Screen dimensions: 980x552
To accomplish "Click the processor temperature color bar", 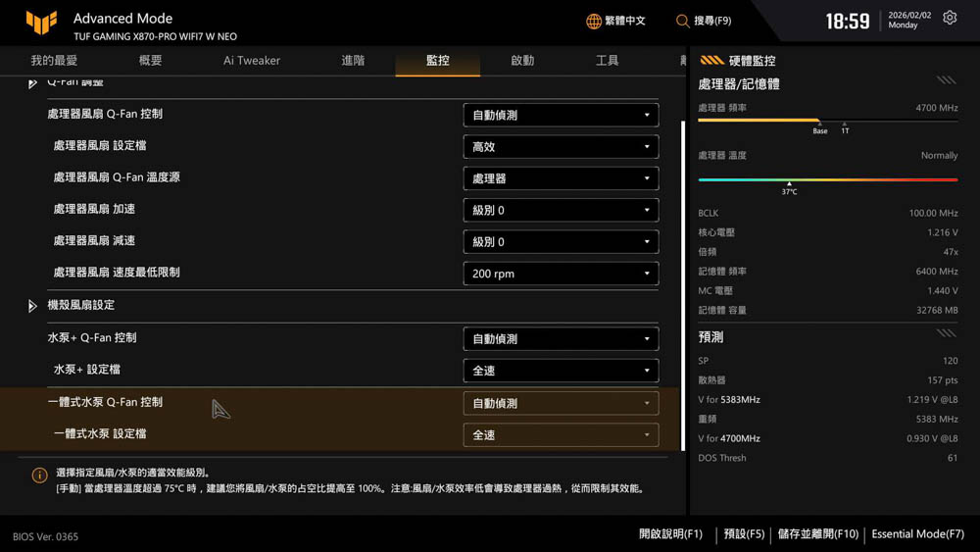I will [x=827, y=179].
